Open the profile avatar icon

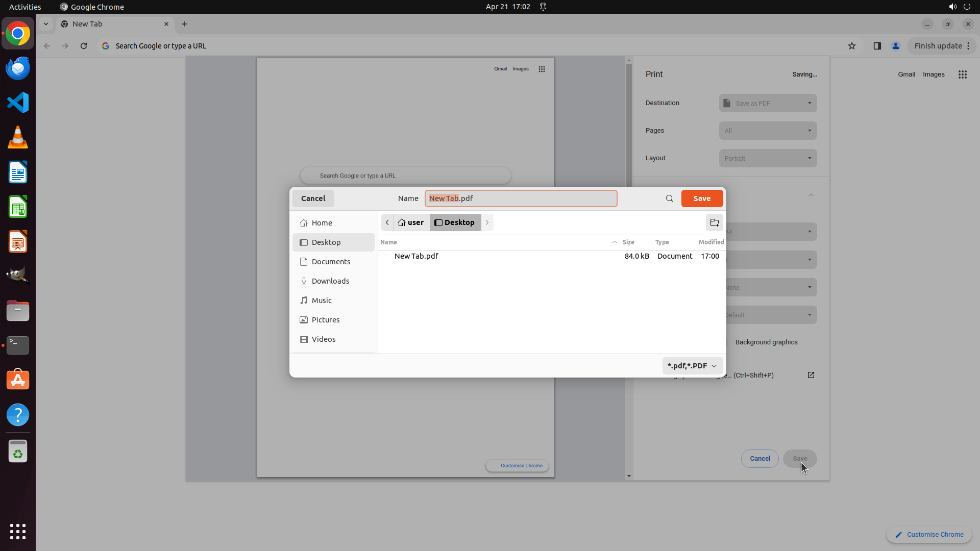coord(895,46)
